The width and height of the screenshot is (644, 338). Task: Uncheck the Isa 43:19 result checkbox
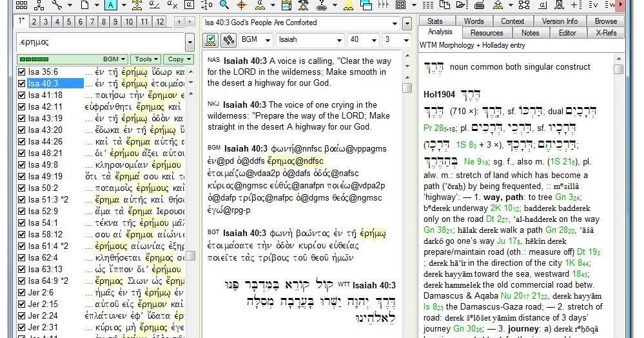(x=22, y=119)
